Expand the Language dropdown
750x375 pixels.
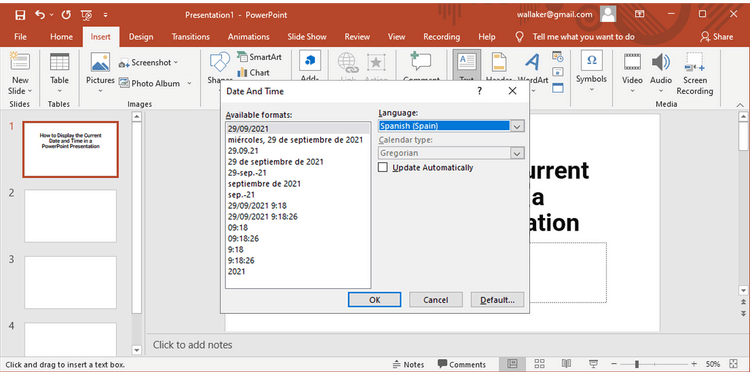(517, 126)
